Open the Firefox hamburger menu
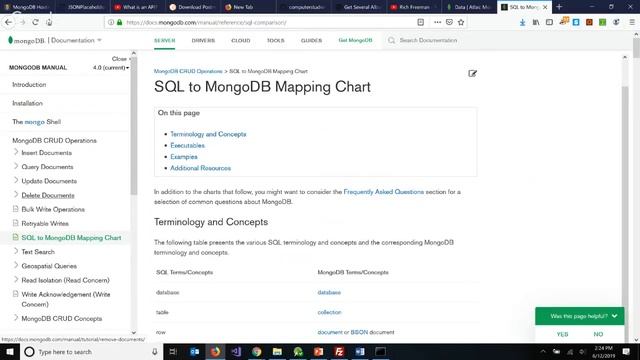Screen dimensions: 640x360 [631, 22]
